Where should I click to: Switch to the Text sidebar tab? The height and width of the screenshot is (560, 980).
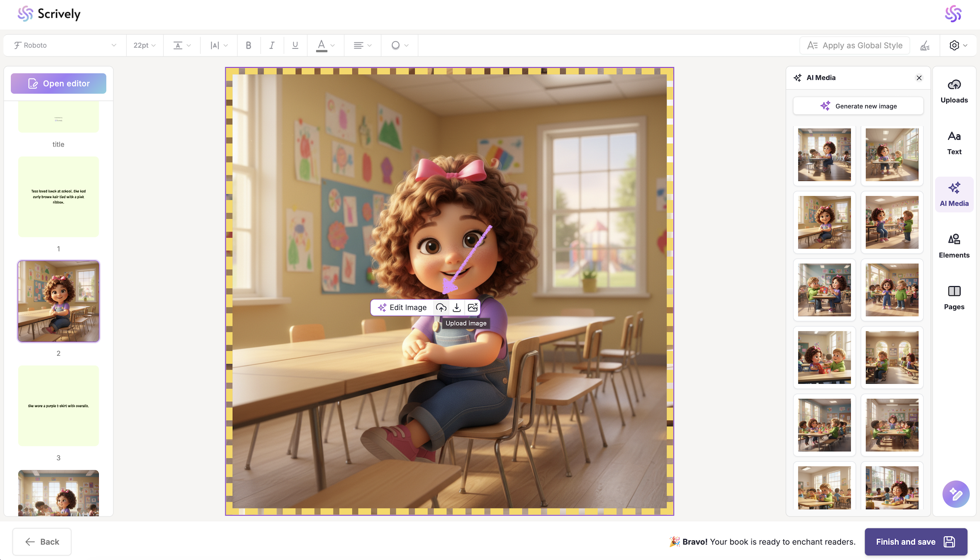(x=954, y=143)
